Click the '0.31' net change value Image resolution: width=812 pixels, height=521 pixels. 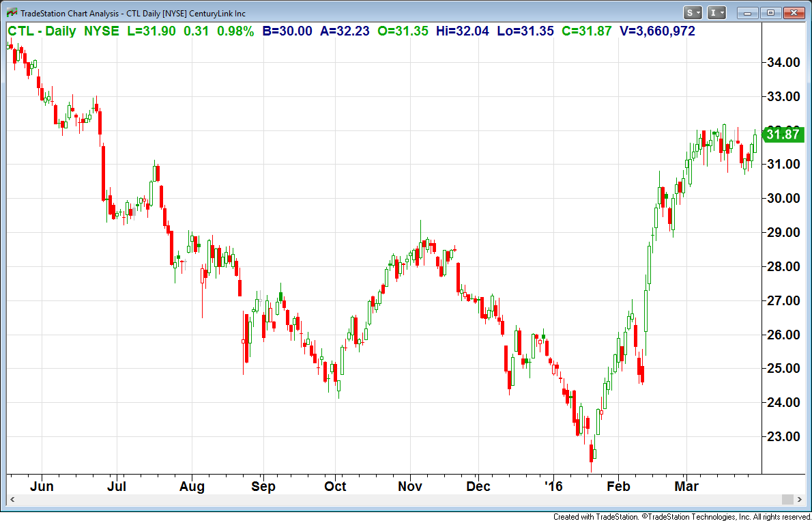[197, 31]
